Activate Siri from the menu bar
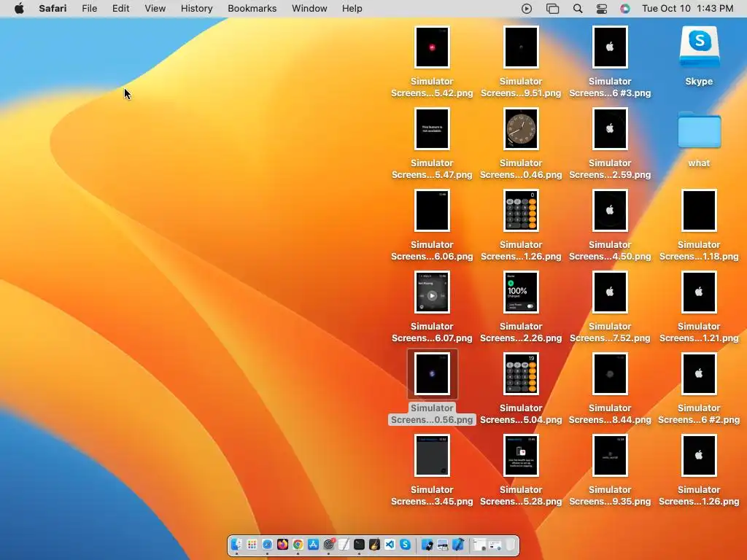The width and height of the screenshot is (747, 560). coord(625,9)
